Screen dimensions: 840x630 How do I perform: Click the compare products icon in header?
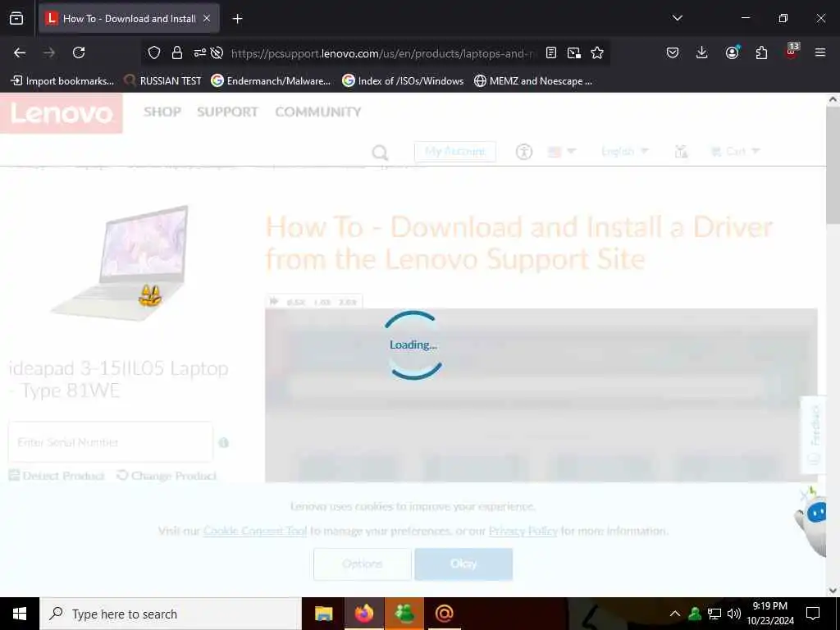[681, 152]
